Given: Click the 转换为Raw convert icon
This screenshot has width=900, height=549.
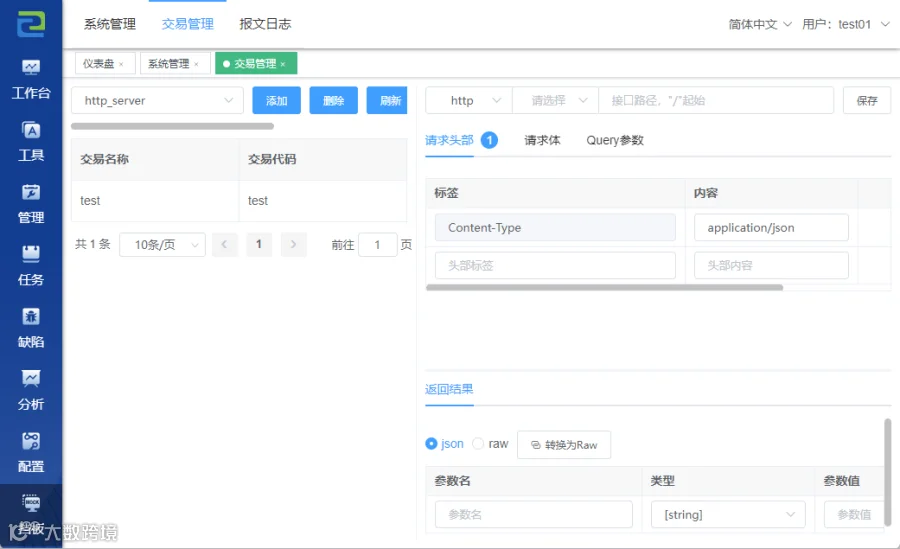Looking at the screenshot, I should click(x=536, y=445).
